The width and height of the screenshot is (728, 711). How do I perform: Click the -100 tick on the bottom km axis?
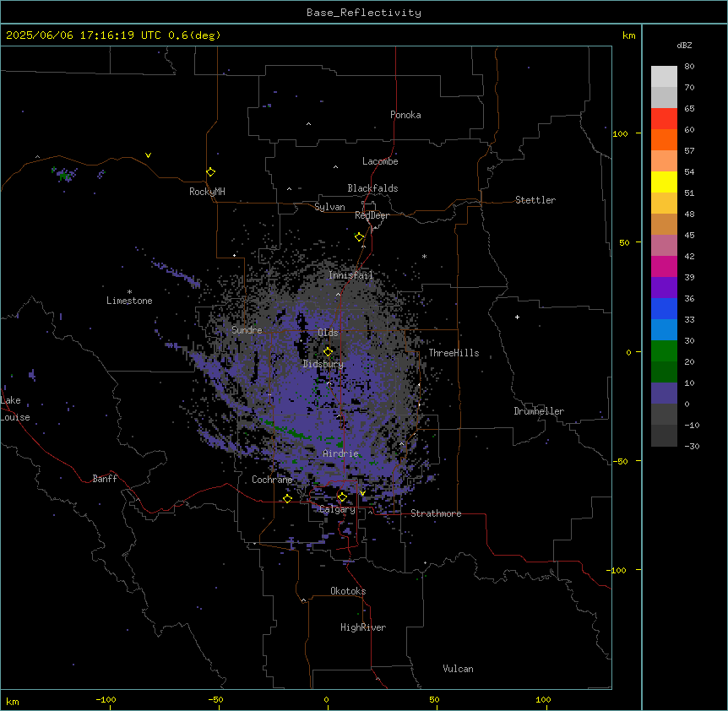tap(106, 699)
